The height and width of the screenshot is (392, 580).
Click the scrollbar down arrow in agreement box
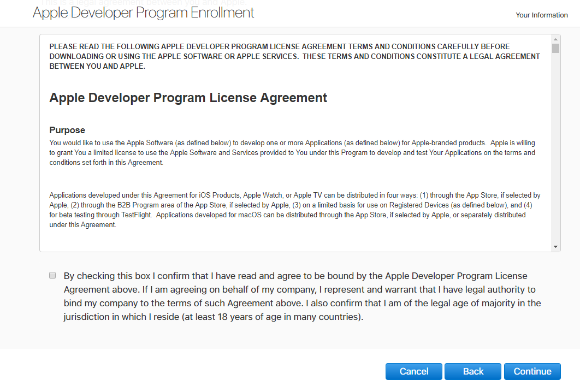click(x=555, y=247)
